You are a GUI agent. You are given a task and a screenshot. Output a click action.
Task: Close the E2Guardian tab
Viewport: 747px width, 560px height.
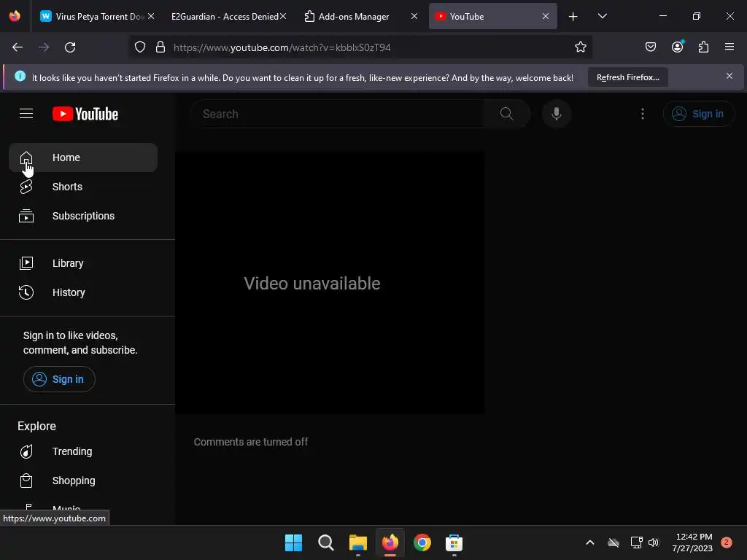tap(283, 17)
